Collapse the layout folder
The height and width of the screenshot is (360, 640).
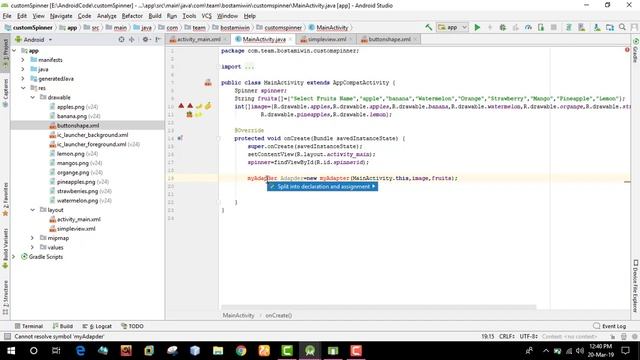33,210
